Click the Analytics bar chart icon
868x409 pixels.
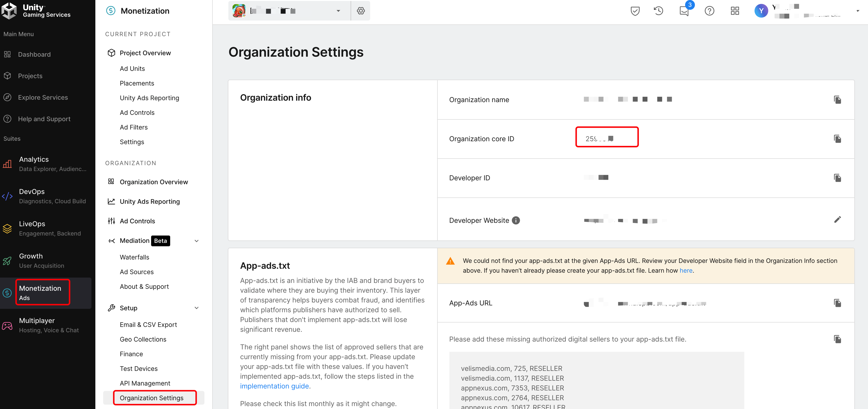coord(7,164)
